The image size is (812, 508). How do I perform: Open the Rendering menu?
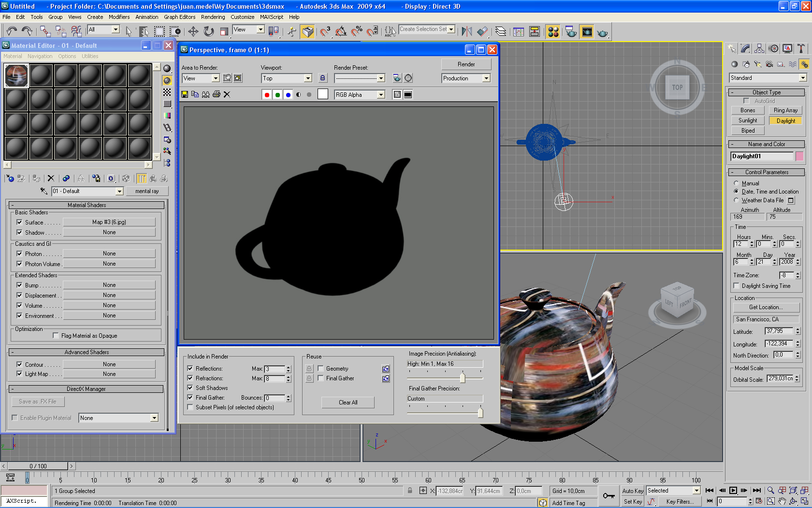point(213,17)
